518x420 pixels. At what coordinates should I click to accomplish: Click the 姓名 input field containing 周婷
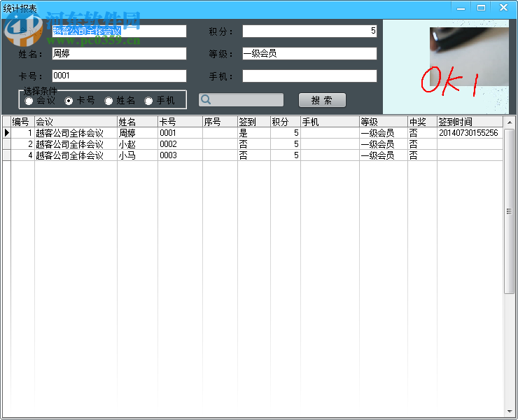pos(119,53)
